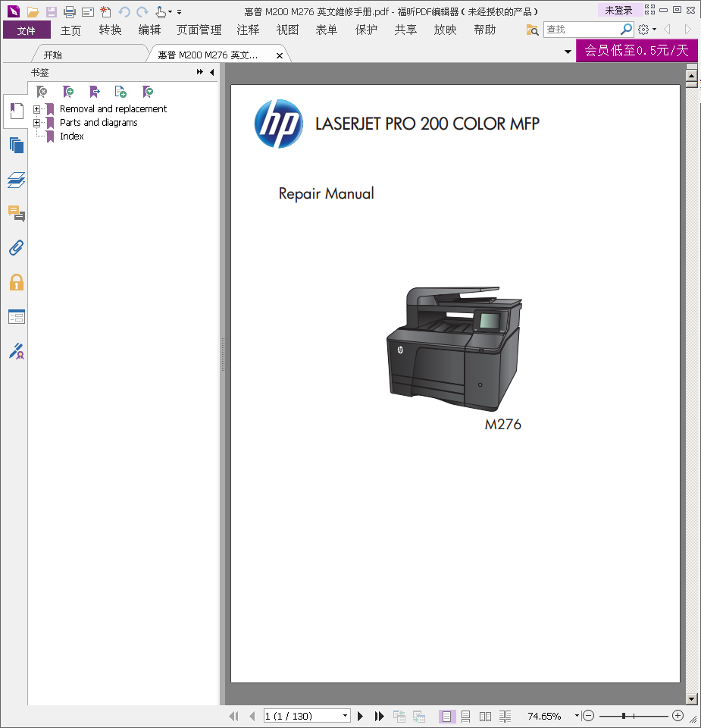This screenshot has width=701, height=728.
Task: Click the 会员低至0.5元/天 promotion banner
Action: pos(637,51)
